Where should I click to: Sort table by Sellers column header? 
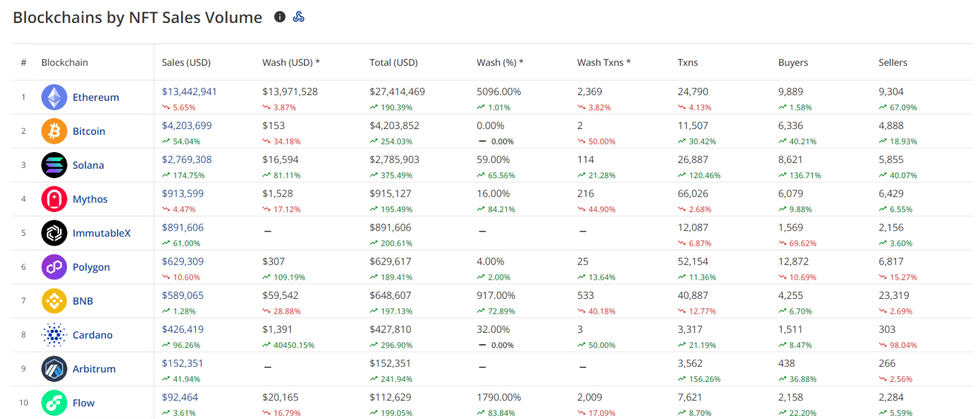click(893, 63)
